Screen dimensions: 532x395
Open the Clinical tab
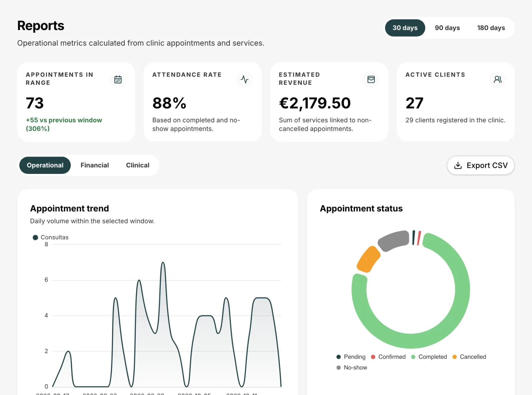click(x=138, y=165)
